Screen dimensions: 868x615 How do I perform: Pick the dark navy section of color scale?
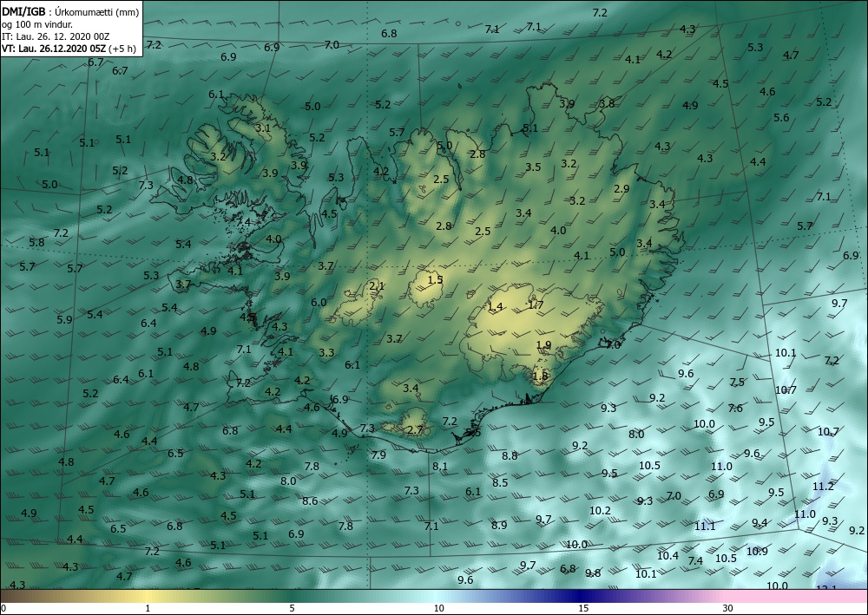(578, 596)
